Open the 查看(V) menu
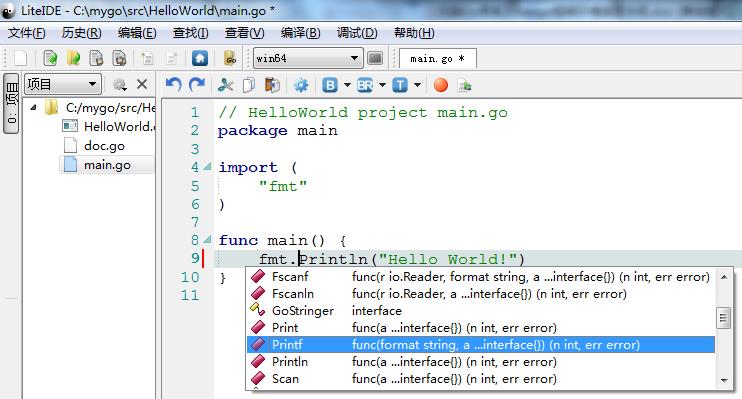The width and height of the screenshot is (742, 399). [x=244, y=33]
